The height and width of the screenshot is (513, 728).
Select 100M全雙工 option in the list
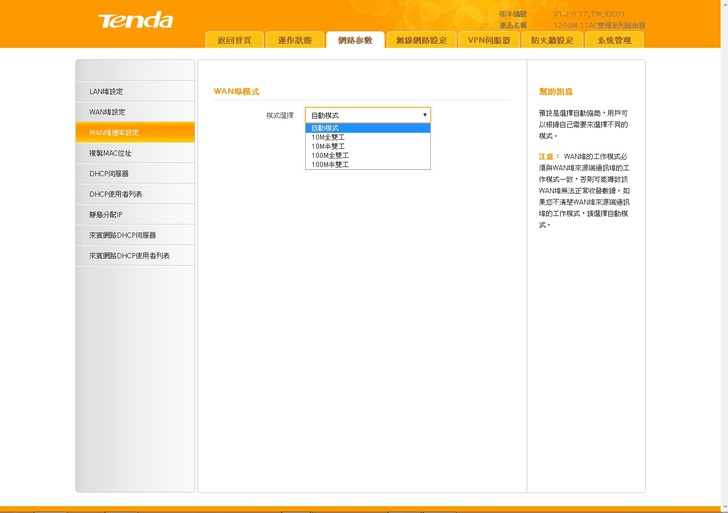point(367,155)
